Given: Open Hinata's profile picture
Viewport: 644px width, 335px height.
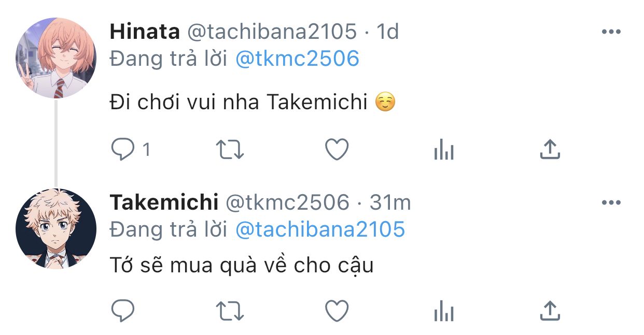Looking at the screenshot, I should click(56, 57).
